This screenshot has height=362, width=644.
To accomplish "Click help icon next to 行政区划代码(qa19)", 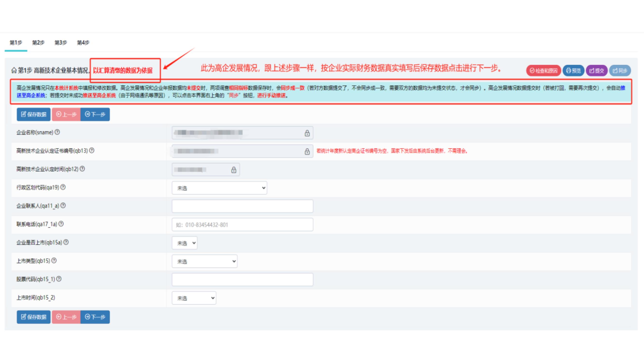I will click(x=63, y=187).
